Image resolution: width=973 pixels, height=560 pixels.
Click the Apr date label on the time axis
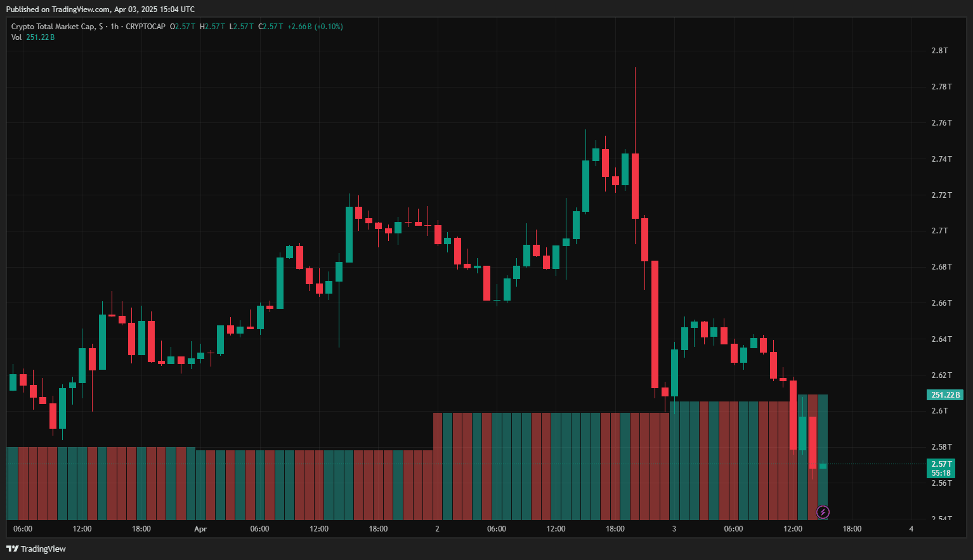point(200,529)
